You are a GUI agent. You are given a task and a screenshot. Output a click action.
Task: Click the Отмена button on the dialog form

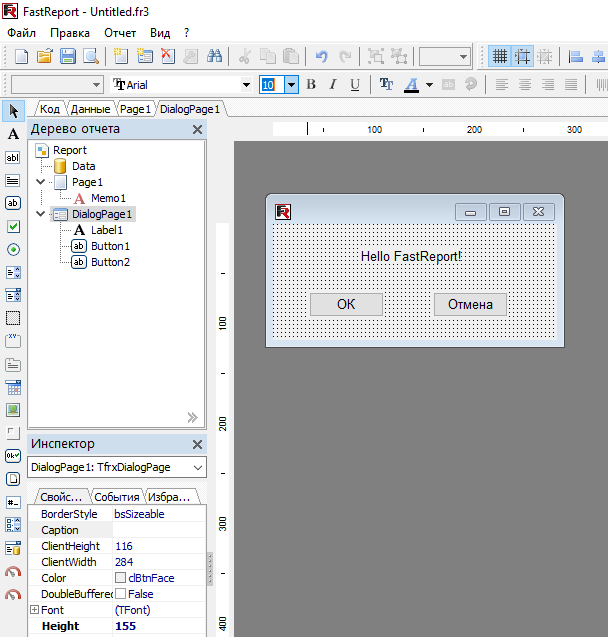[470, 305]
